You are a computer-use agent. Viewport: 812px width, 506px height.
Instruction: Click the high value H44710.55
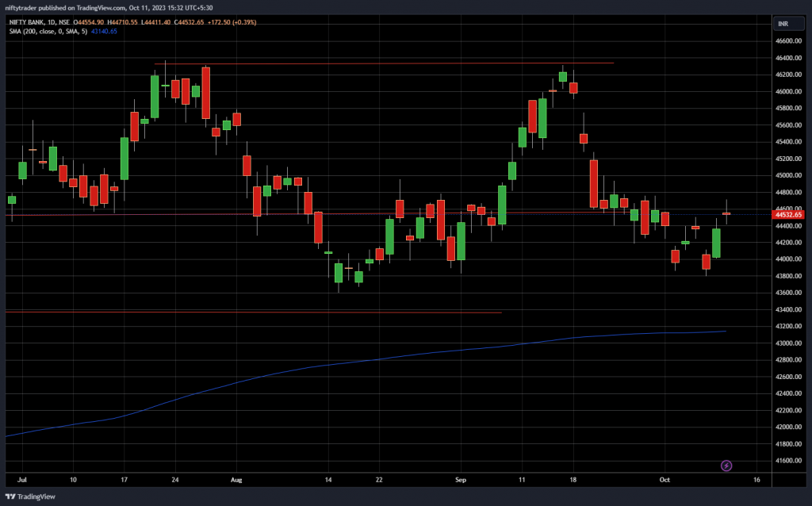coord(122,22)
